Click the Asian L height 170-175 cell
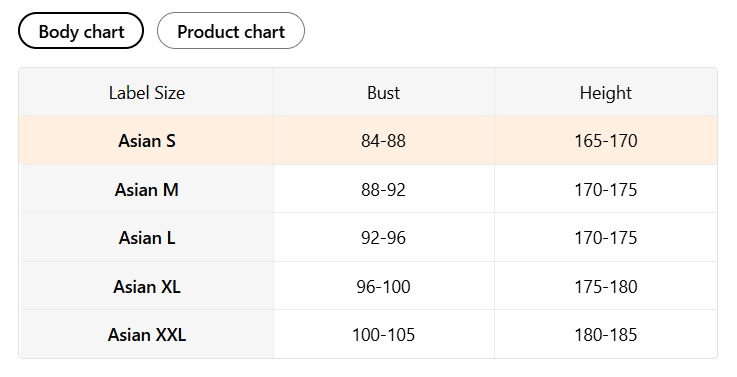 (x=605, y=237)
